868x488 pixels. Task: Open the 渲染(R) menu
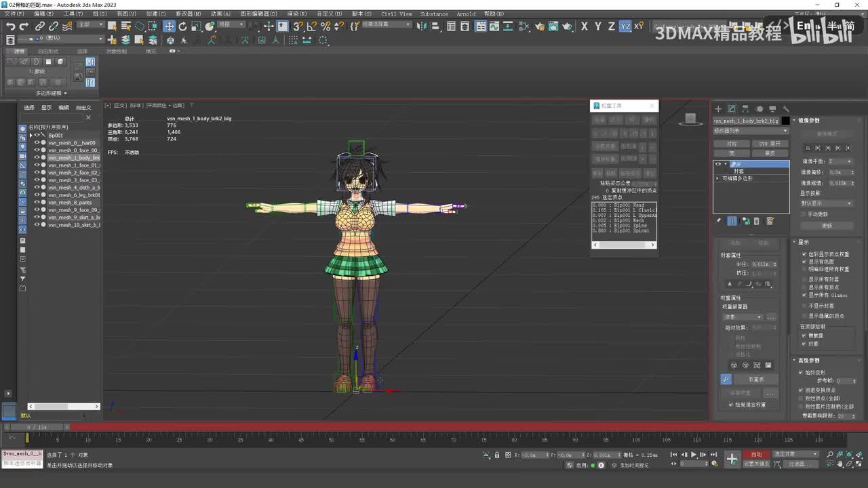tap(297, 14)
